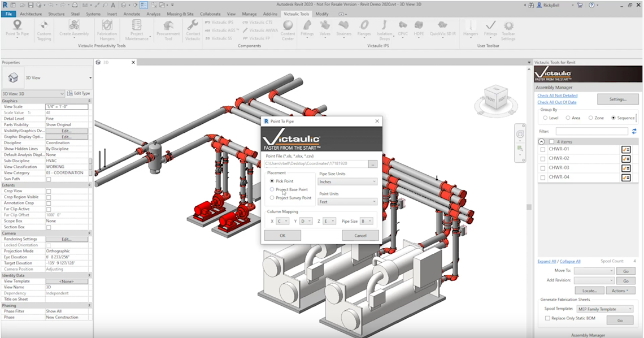Open the Custom Tagging tool

tap(44, 31)
